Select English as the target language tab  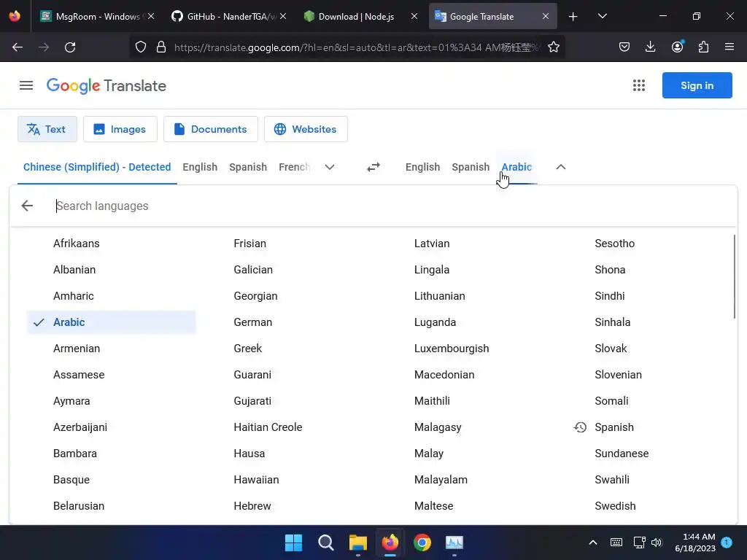click(x=422, y=167)
